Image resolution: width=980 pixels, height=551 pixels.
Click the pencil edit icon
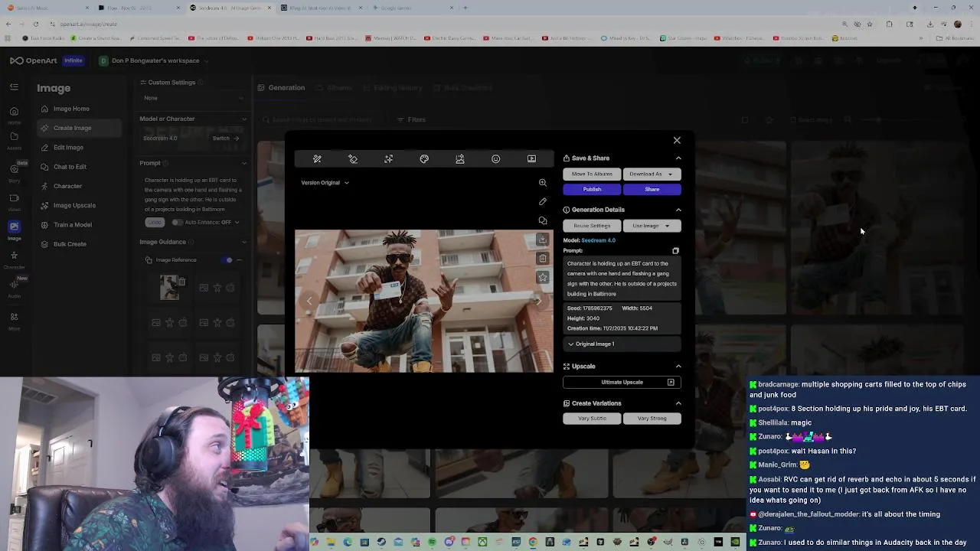[543, 201]
